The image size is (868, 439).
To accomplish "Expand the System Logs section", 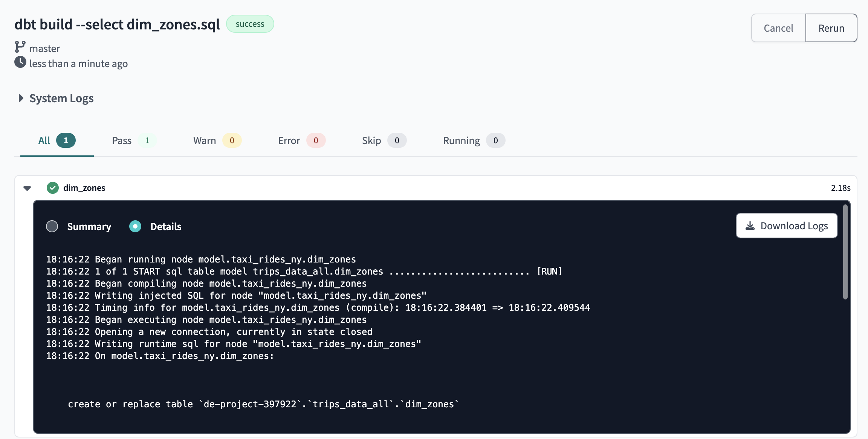I will 21,98.
